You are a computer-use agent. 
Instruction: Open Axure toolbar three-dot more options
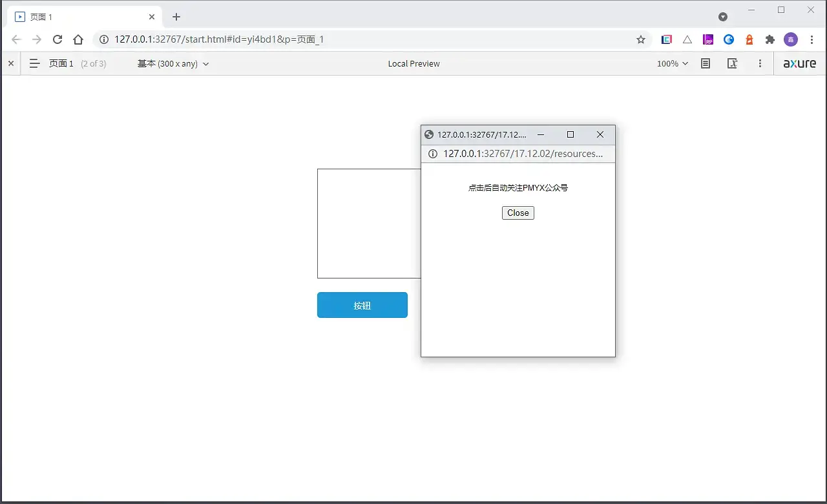[x=760, y=63]
